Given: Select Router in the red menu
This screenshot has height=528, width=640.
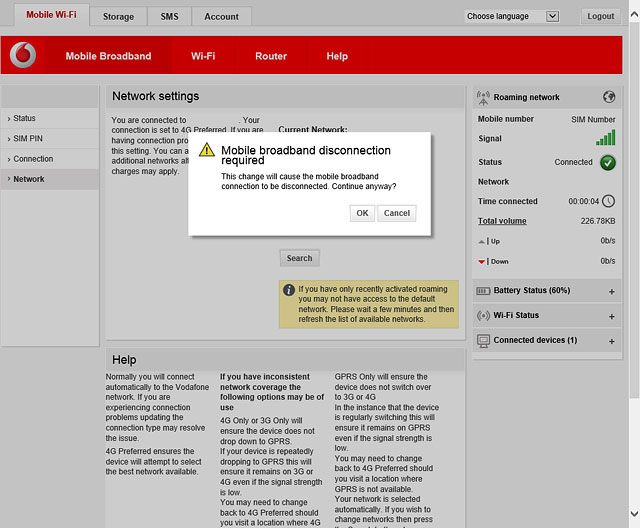Looking at the screenshot, I should pyautogui.click(x=271, y=56).
